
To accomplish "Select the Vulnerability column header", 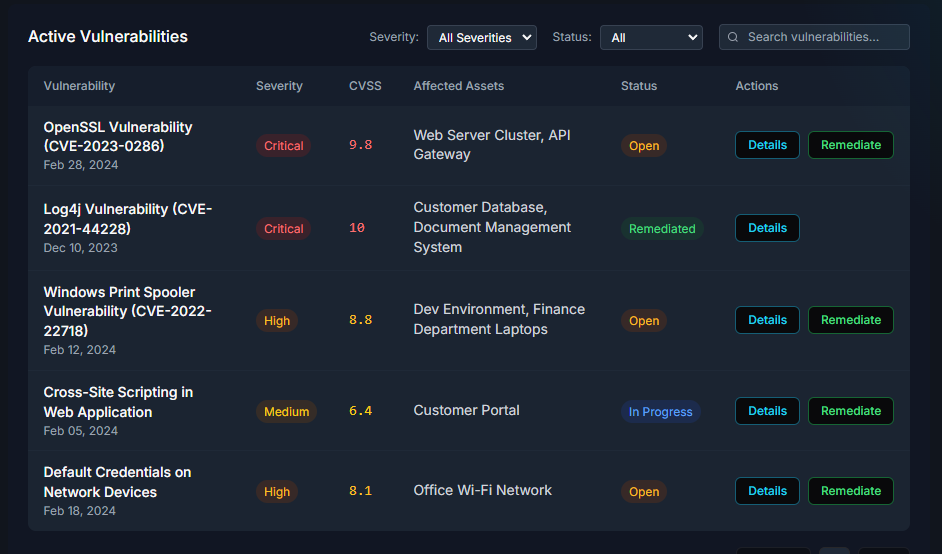I will click(79, 86).
